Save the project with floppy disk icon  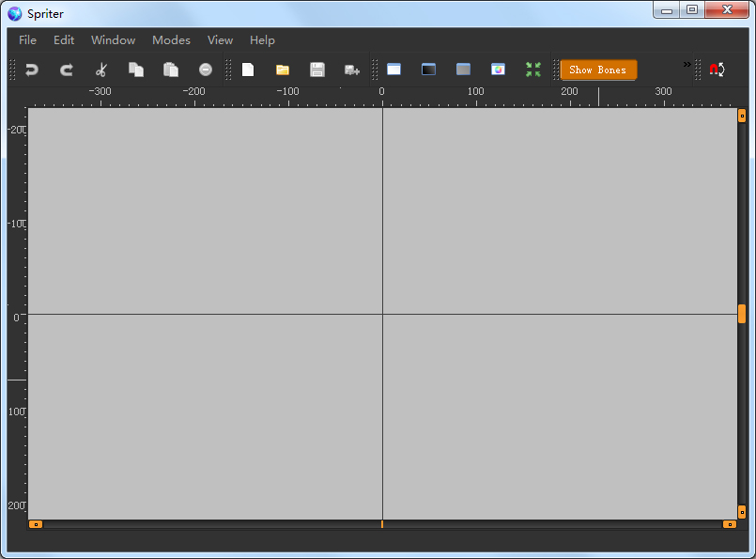point(317,70)
